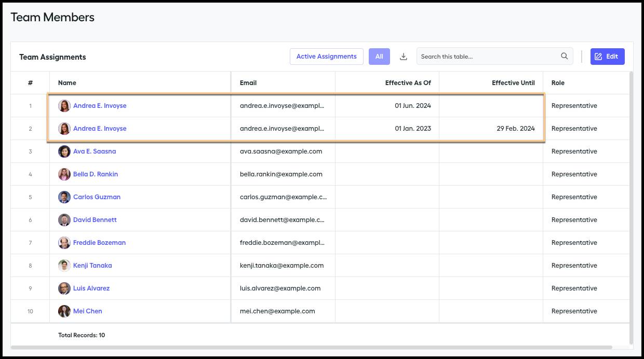644x359 pixels.
Task: Click Carlos Guzman's avatar
Action: tap(64, 197)
